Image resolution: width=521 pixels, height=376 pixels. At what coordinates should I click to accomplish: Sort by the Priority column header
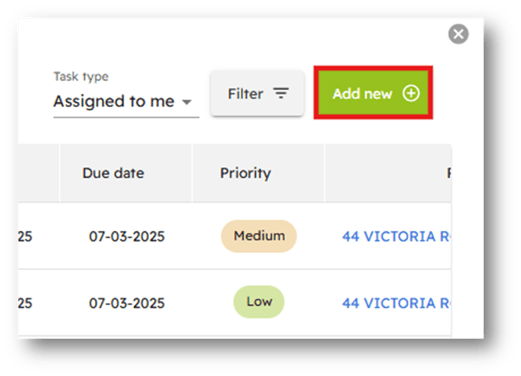(x=246, y=173)
